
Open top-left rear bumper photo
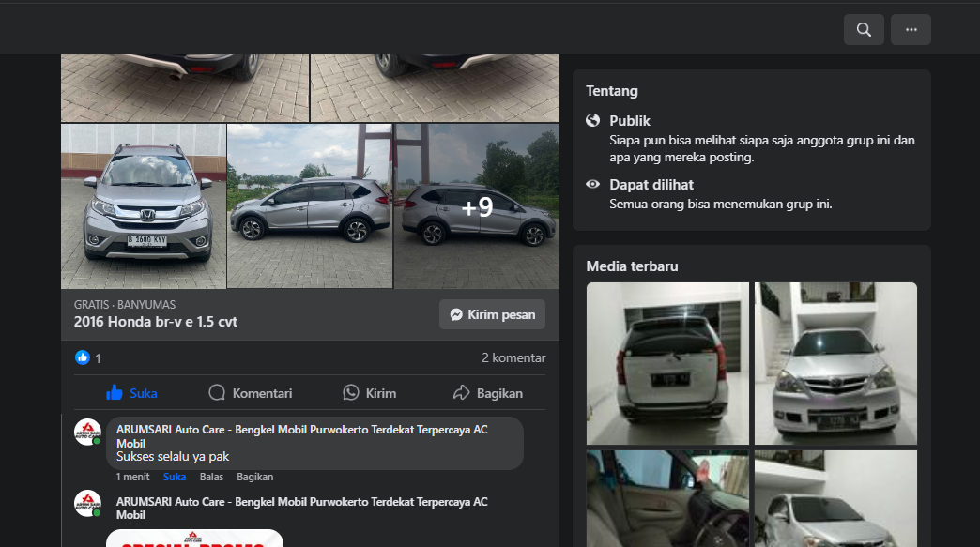[185, 88]
